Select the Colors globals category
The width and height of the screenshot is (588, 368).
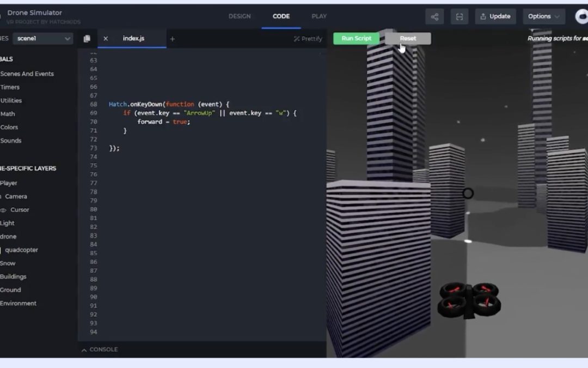(9, 127)
